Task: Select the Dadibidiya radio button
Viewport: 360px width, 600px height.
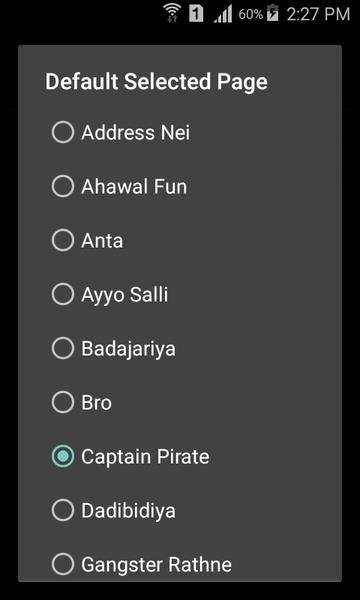Action: point(63,510)
